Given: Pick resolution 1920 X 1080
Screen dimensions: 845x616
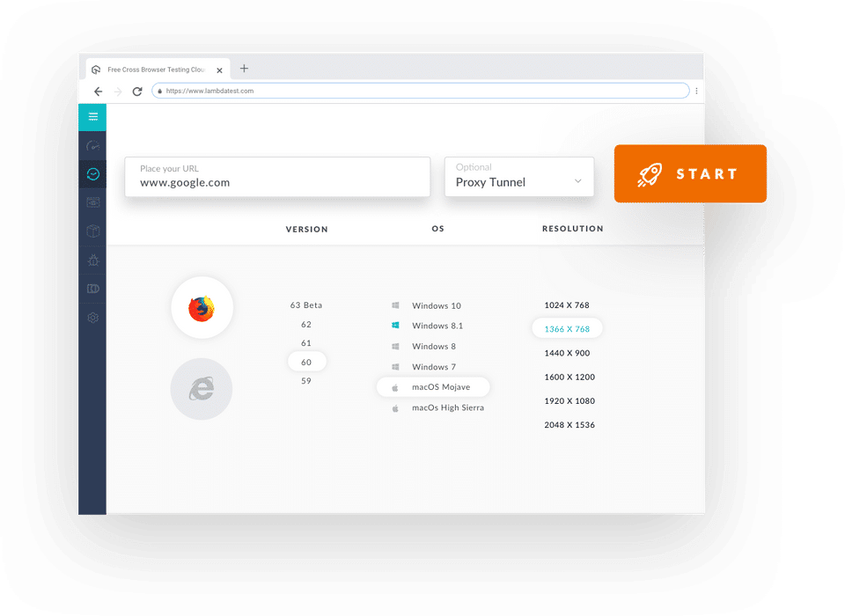Looking at the screenshot, I should pyautogui.click(x=569, y=401).
